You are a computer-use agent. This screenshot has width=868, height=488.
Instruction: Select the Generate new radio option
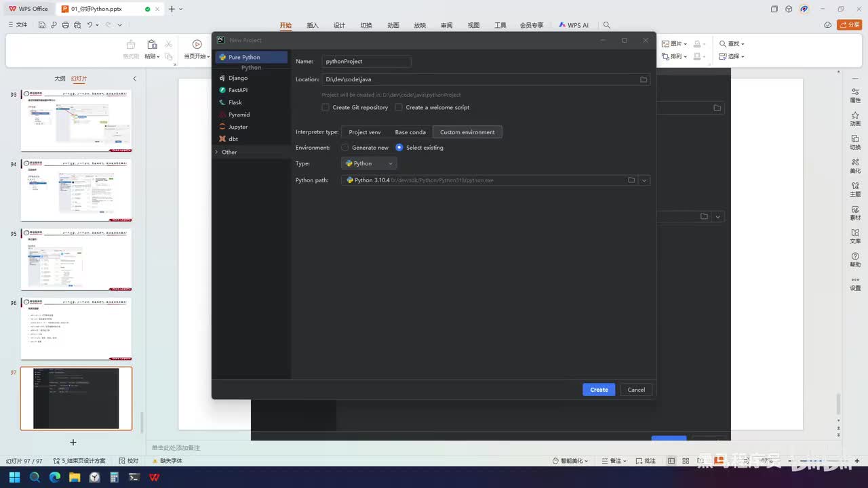click(x=345, y=148)
